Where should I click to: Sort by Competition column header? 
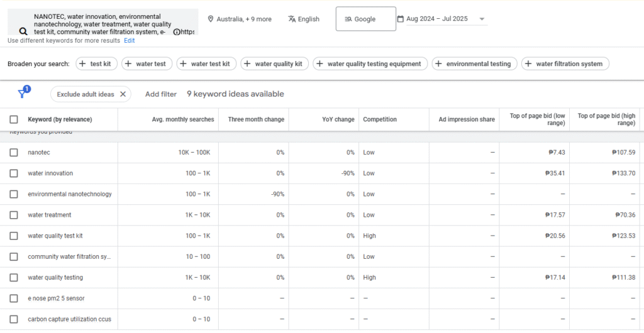pyautogui.click(x=380, y=119)
